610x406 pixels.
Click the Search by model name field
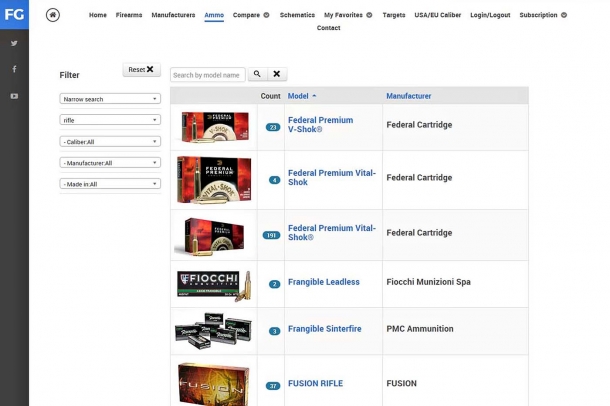(x=208, y=75)
